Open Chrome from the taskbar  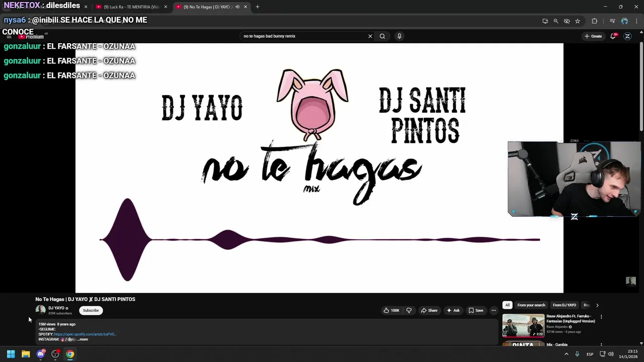(70, 354)
